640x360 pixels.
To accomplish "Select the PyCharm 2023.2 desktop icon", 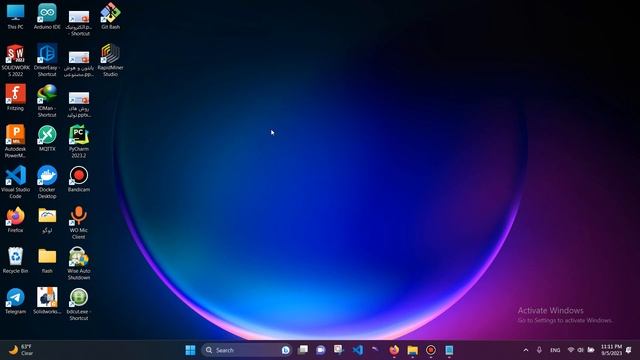I will click(x=79, y=142).
